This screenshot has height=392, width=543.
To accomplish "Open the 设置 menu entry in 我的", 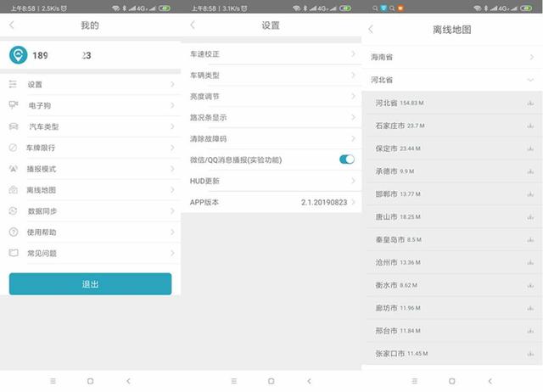I will [91, 84].
